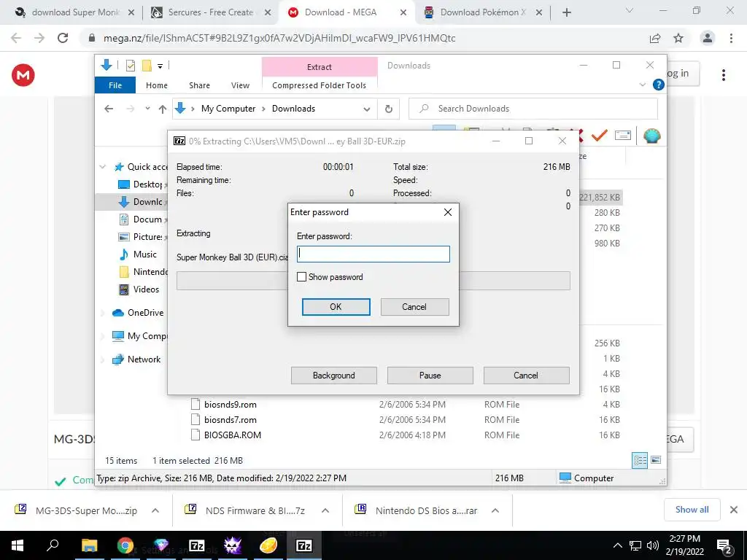Click the volume icon in the system tray
The image size is (747, 560).
653,545
